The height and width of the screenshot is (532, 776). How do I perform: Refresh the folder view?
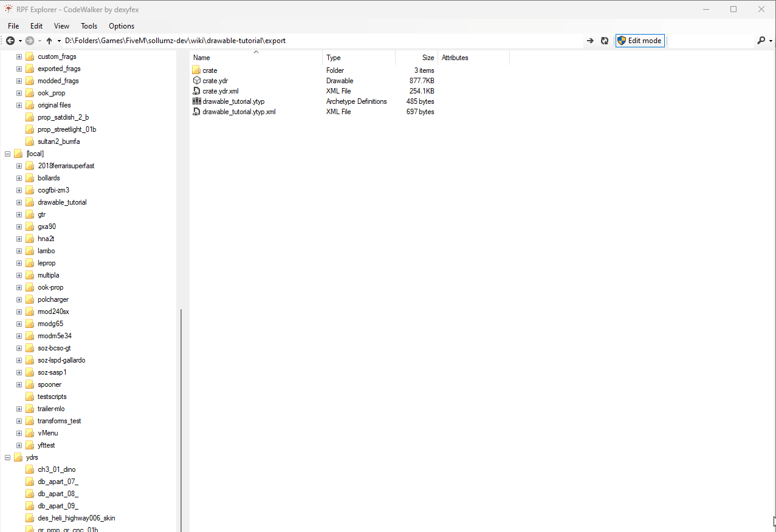[x=605, y=41]
